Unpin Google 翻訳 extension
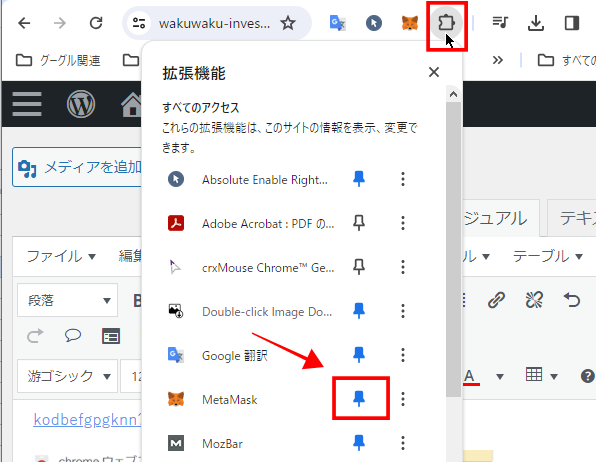Image resolution: width=596 pixels, height=462 pixels. [x=359, y=355]
